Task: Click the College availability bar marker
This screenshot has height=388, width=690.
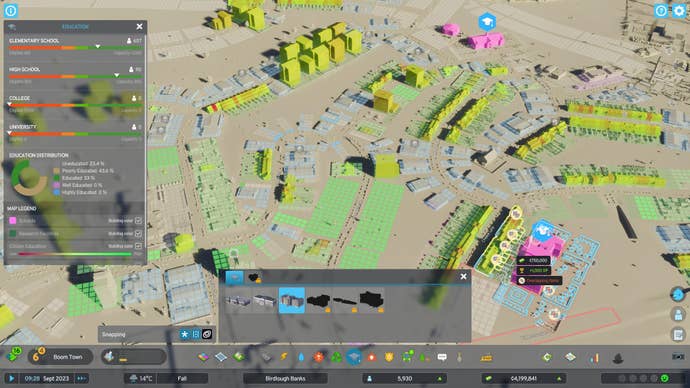Action: (x=9, y=104)
